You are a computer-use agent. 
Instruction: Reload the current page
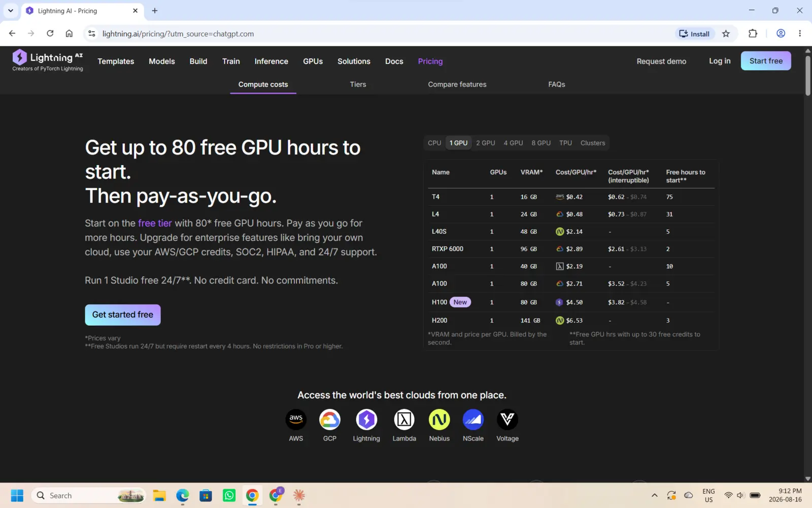(50, 34)
